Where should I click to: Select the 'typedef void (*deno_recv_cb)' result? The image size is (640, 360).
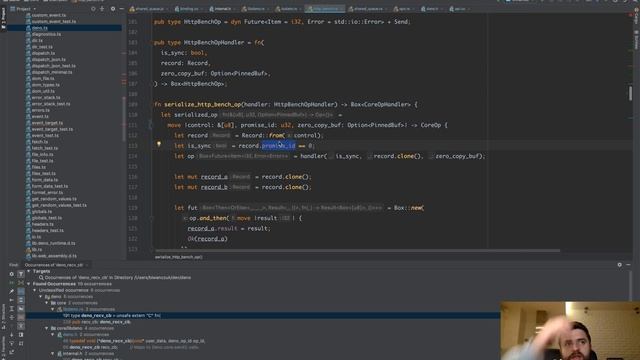(134, 341)
